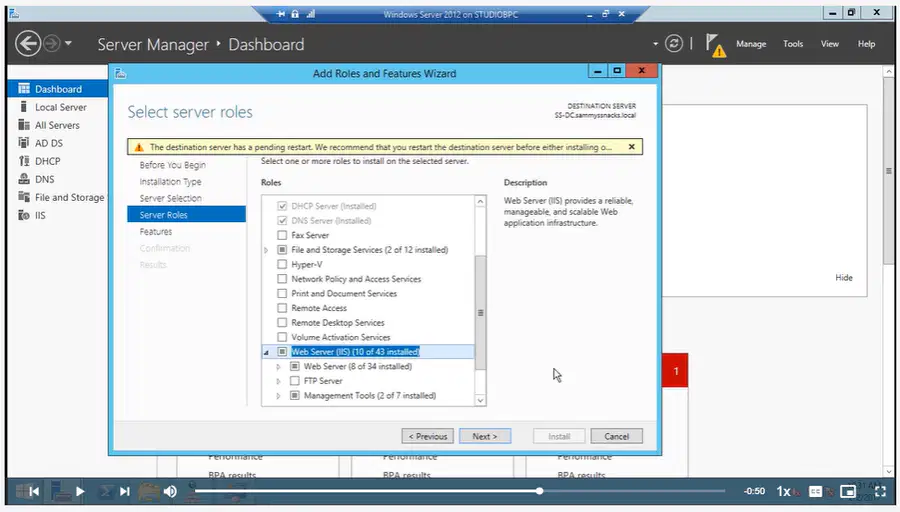This screenshot has width=900, height=512.
Task: Open notifications flag with warning
Action: click(715, 45)
